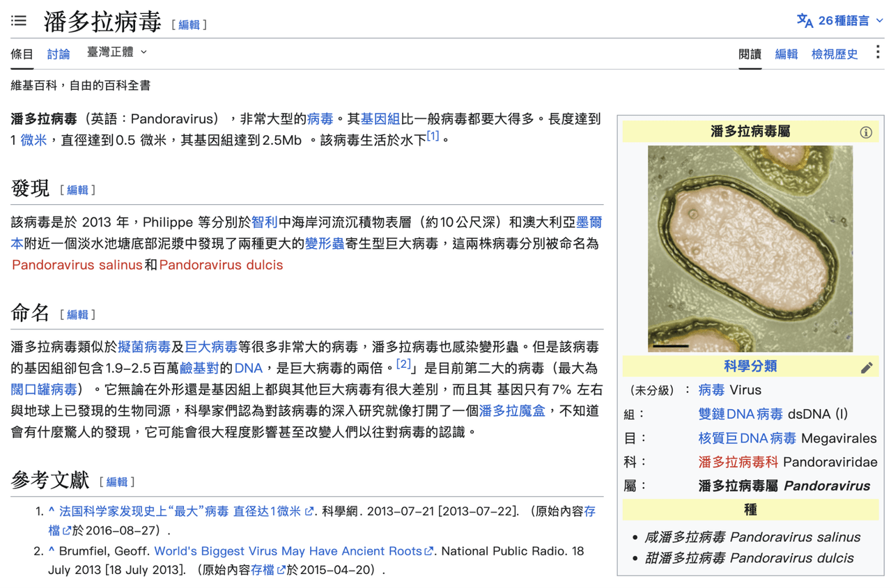Open the 臺灣正體 variant dropdown
This screenshot has height=588, width=891.
click(117, 52)
